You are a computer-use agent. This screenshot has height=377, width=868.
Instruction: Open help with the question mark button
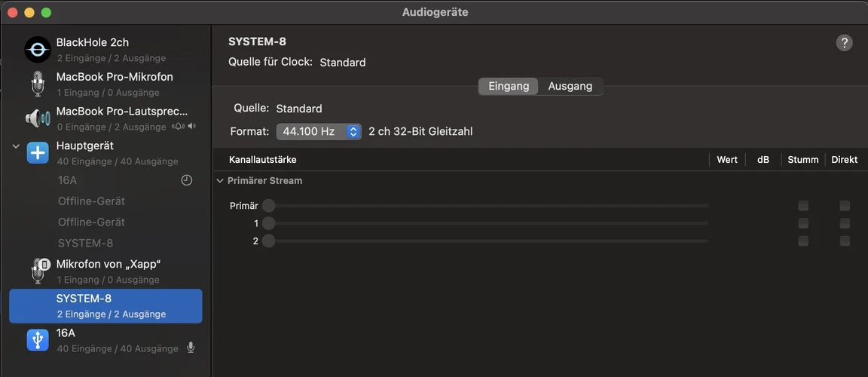pyautogui.click(x=844, y=43)
